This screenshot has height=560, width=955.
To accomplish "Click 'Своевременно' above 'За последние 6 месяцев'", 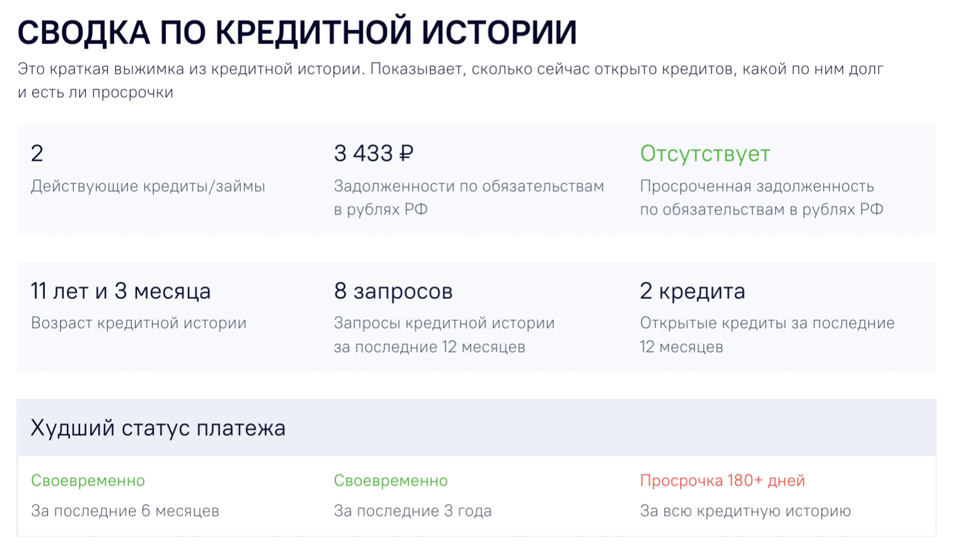I will [88, 481].
